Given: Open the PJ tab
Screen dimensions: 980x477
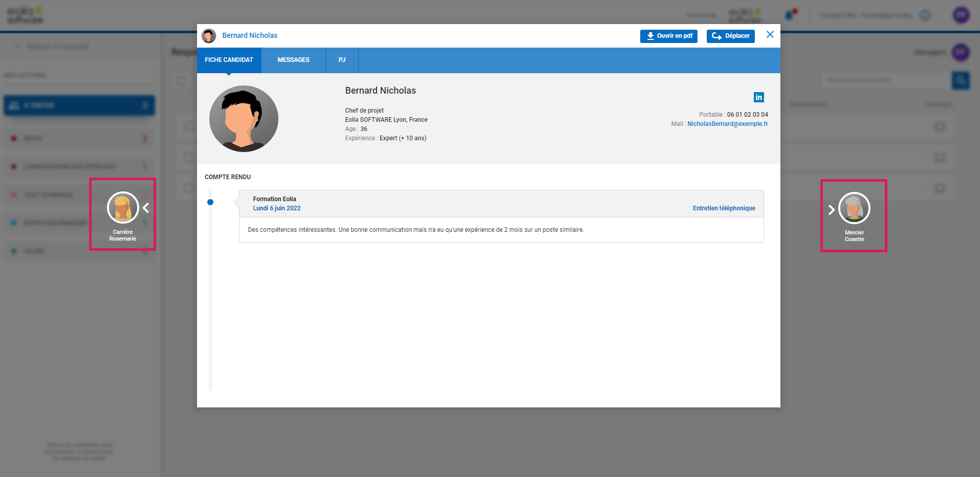Looking at the screenshot, I should (342, 60).
